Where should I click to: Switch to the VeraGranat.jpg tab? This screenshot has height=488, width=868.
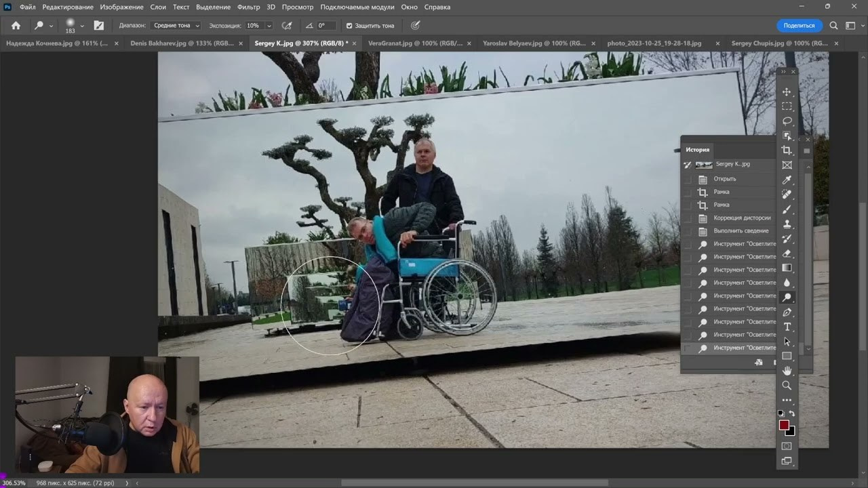click(x=415, y=43)
